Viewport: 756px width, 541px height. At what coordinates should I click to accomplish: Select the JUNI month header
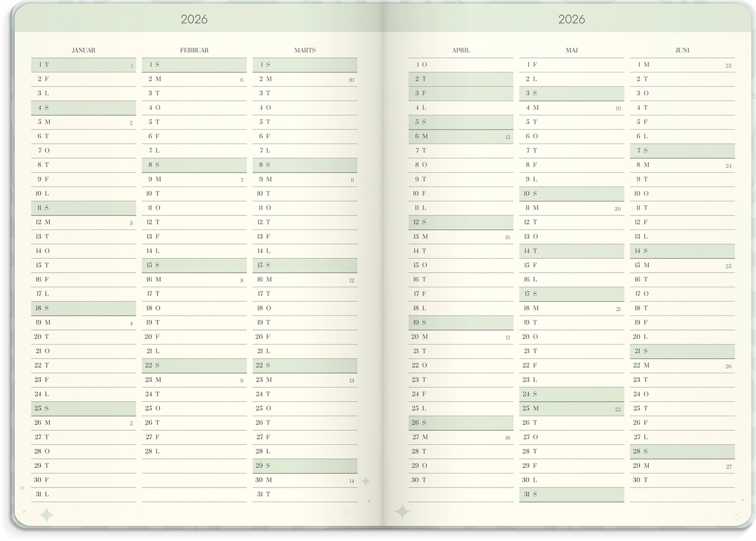coord(682,50)
